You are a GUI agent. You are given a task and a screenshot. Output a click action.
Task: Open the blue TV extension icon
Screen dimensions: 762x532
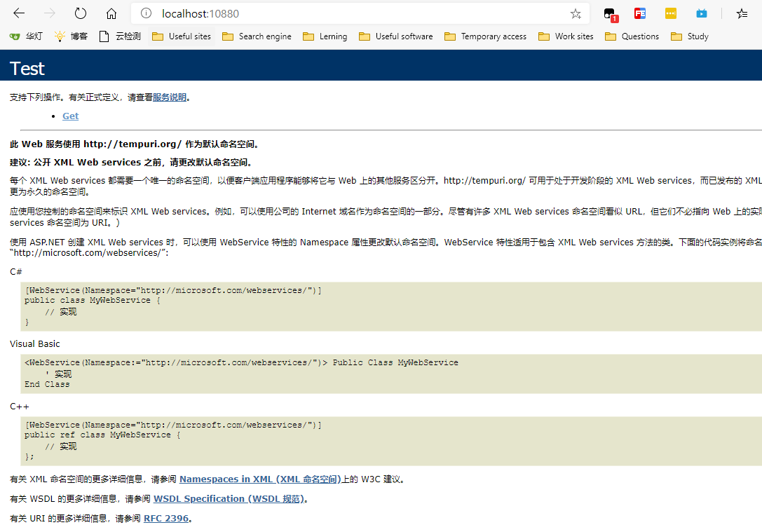702,13
